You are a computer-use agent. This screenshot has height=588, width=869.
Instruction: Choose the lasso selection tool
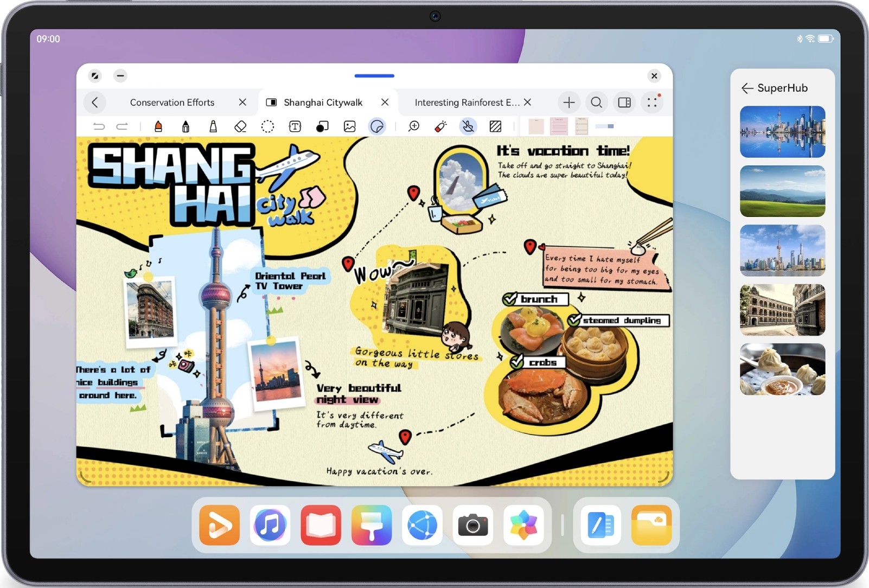pyautogui.click(x=267, y=126)
